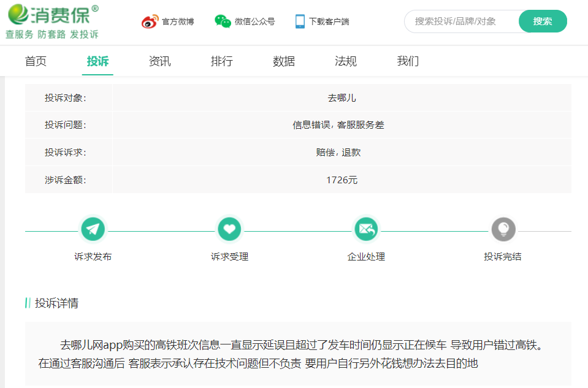Image resolution: width=588 pixels, height=388 pixels.
Task: Click the 诉求发布 paper plane icon
Action: coord(93,229)
